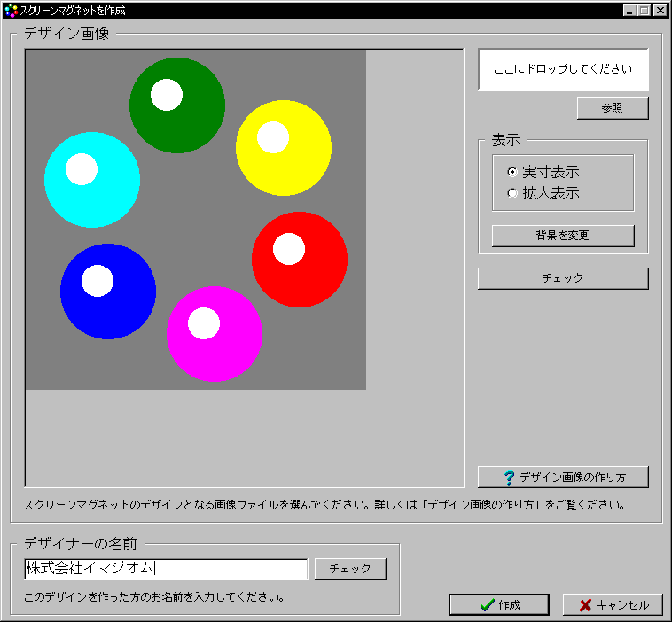Click the red X on キャンセル button
The image size is (672, 622).
585,605
